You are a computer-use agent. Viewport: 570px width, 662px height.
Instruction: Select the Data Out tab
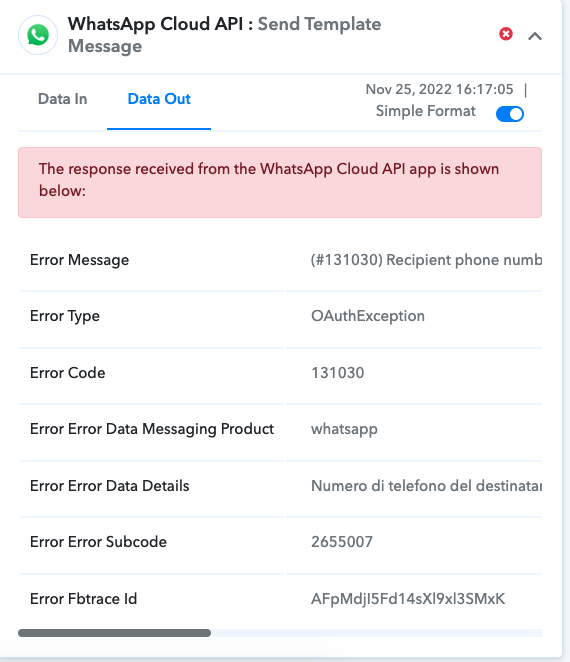159,99
